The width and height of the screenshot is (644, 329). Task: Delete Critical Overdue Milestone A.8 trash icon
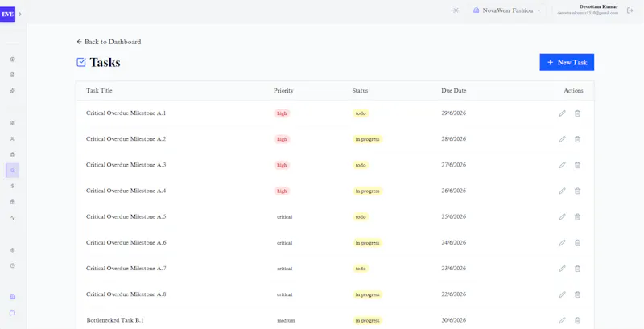click(x=577, y=294)
